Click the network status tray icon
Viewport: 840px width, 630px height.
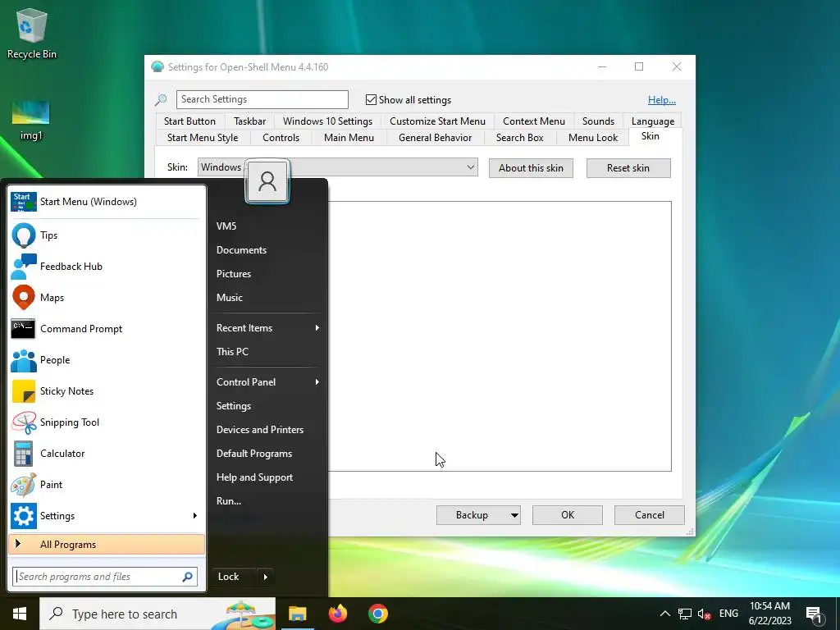click(685, 614)
